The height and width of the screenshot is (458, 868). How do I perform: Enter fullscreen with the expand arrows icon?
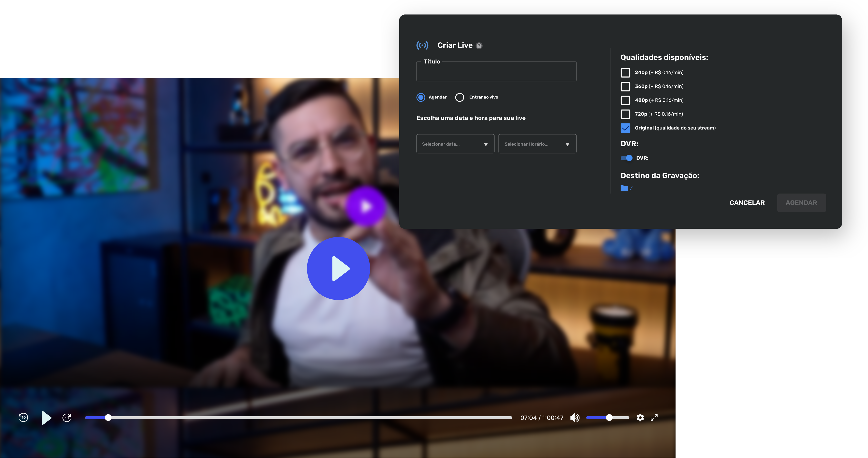(x=654, y=418)
